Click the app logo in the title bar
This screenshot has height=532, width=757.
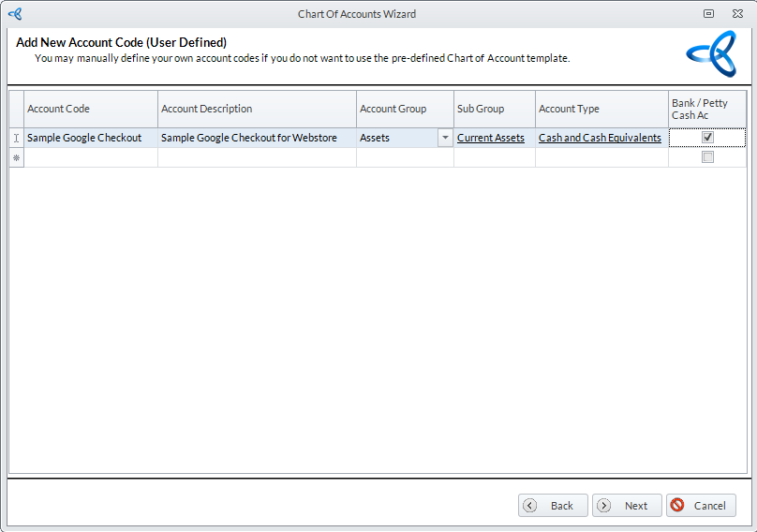[15, 14]
